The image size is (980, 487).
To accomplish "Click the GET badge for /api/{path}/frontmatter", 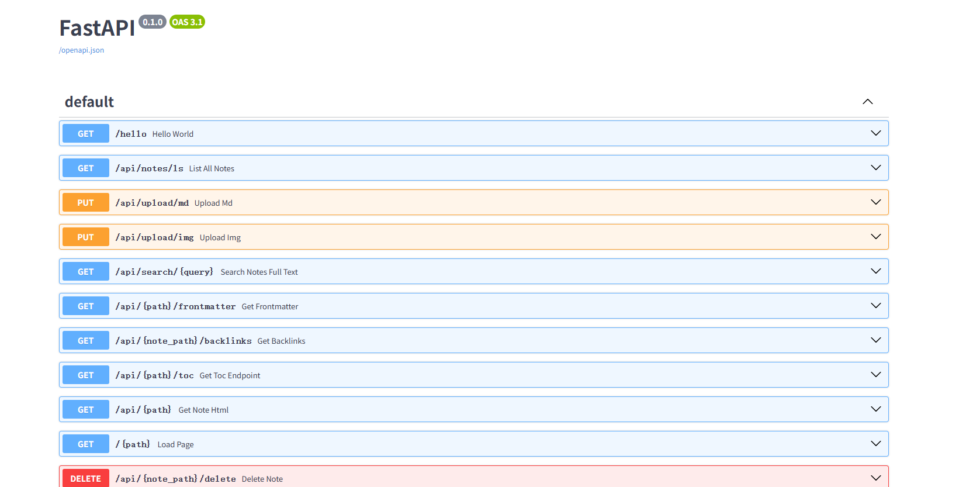I will tap(86, 306).
